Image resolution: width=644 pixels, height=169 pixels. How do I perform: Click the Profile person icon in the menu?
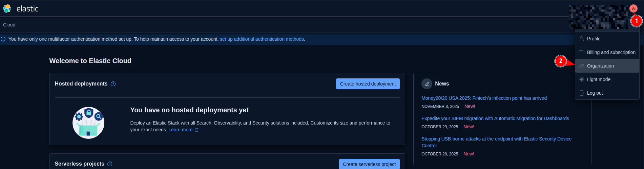pyautogui.click(x=582, y=39)
